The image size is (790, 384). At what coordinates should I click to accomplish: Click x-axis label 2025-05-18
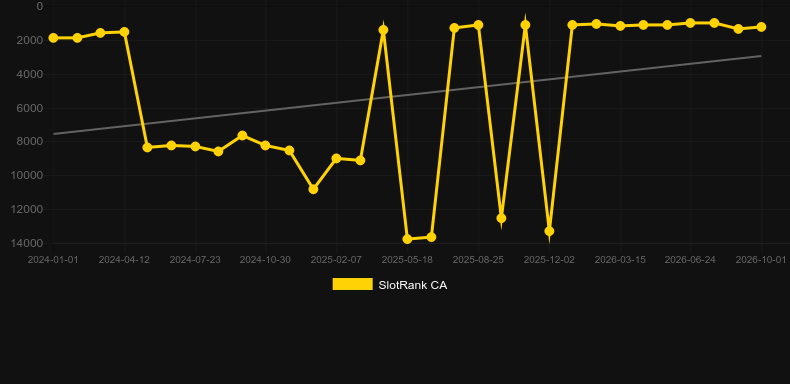click(407, 260)
